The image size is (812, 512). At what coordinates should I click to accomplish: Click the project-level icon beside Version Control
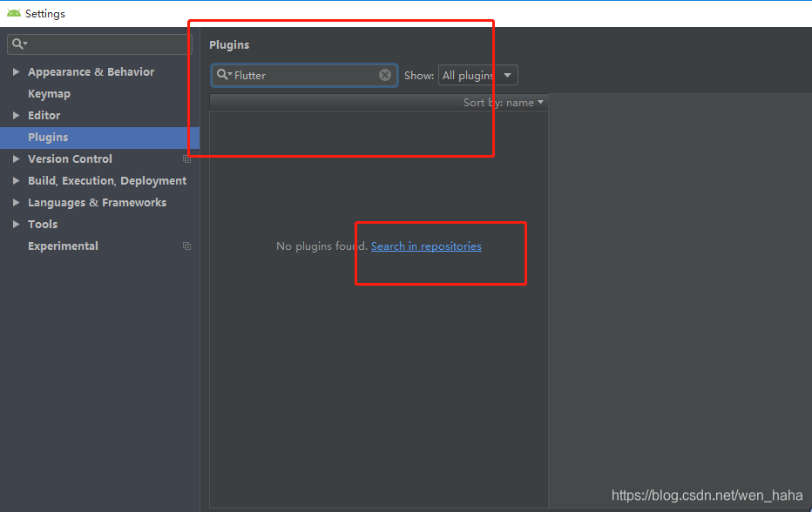tap(187, 159)
